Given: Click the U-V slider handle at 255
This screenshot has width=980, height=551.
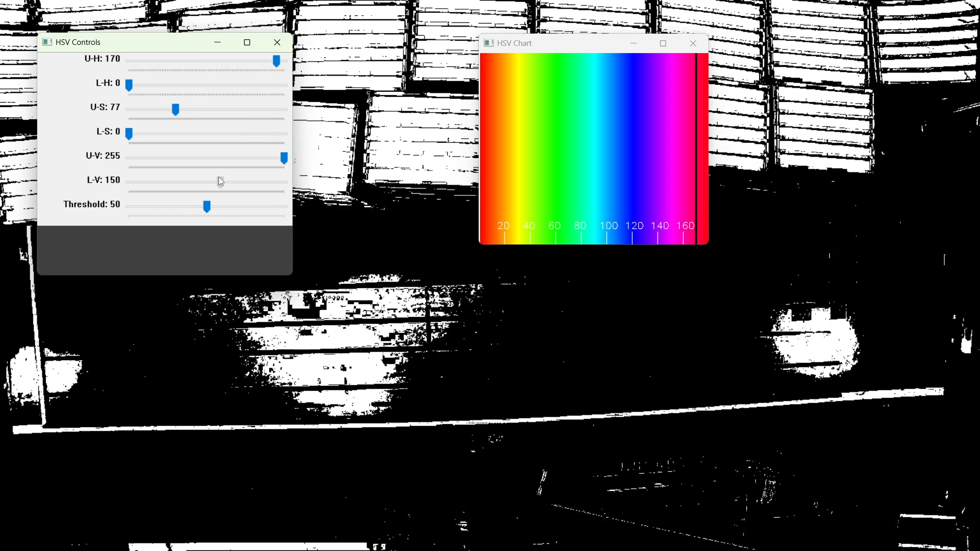Looking at the screenshot, I should coord(284,158).
